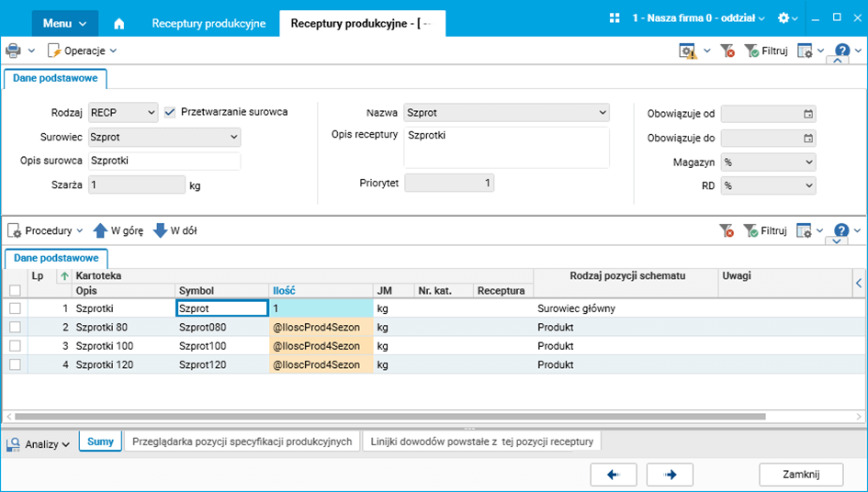
Task: Click the Opis surowca text field
Action: click(164, 161)
